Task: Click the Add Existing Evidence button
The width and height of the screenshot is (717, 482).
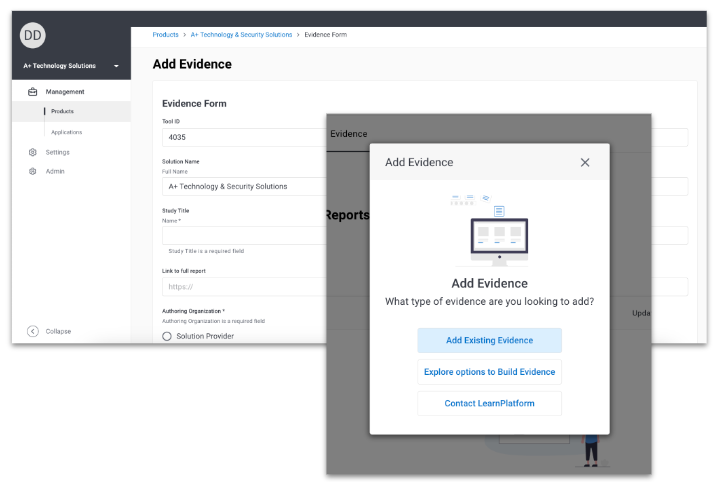Action: [489, 340]
